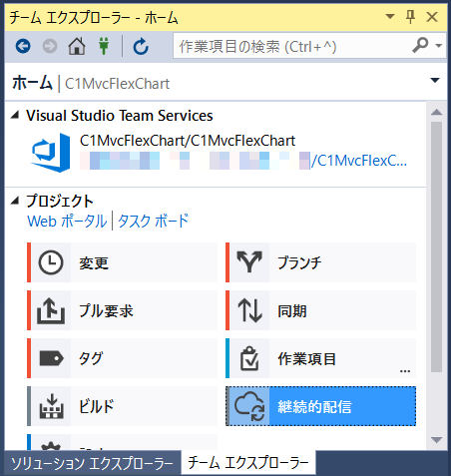Go to Home via house icon
Image resolution: width=451 pixels, height=476 pixels.
[77, 46]
